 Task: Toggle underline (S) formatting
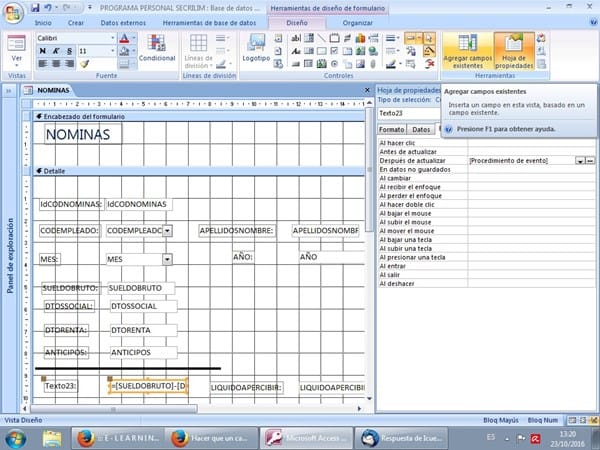(69, 51)
